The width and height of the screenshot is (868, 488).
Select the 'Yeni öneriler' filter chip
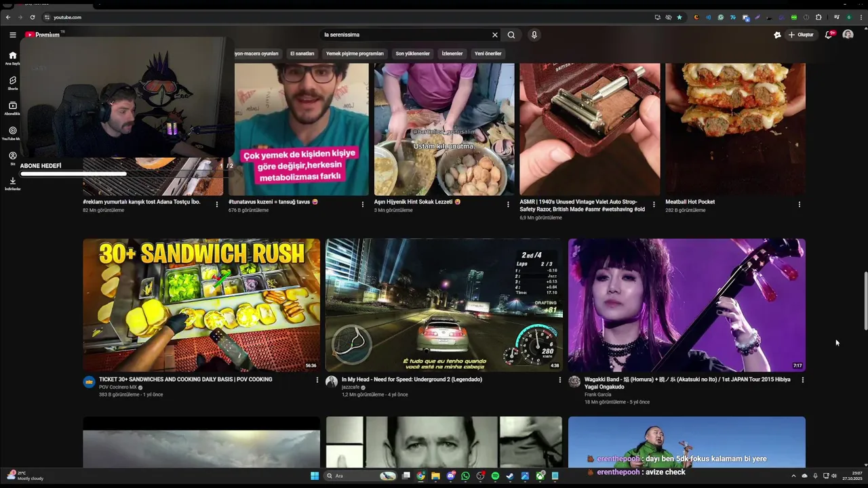click(488, 54)
